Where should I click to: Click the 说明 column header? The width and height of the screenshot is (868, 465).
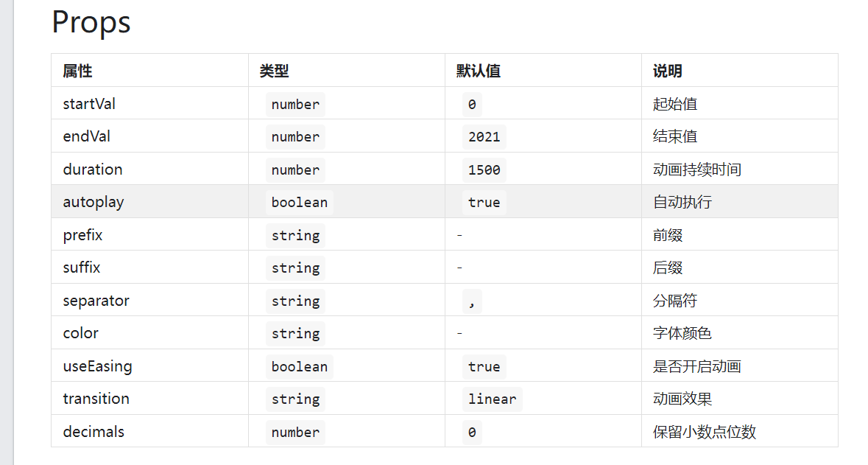(x=667, y=71)
